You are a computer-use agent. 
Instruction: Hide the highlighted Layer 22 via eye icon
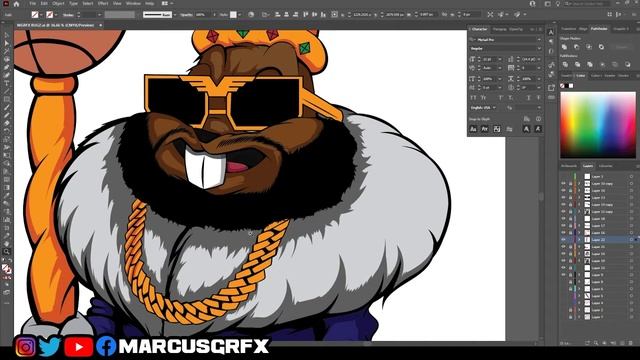tap(563, 240)
